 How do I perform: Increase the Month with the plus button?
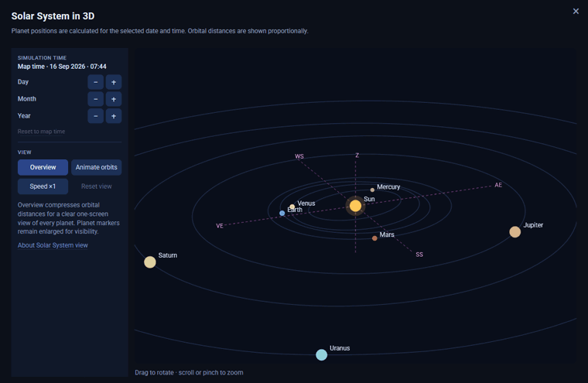tap(114, 99)
